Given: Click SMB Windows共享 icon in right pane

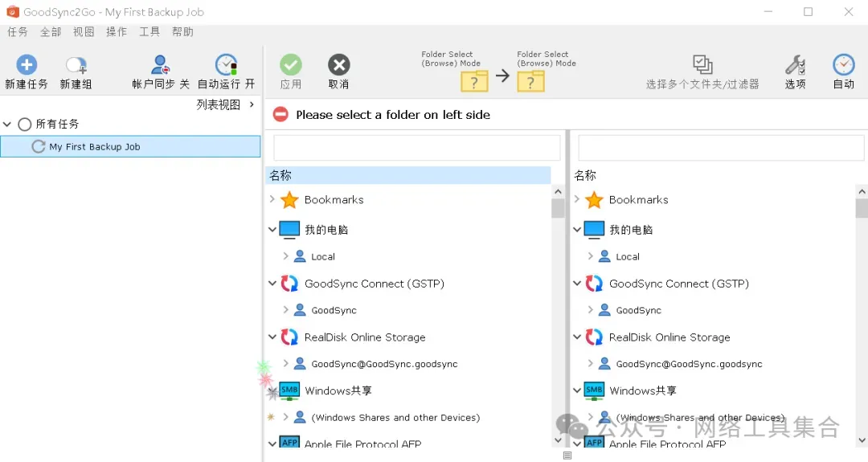Looking at the screenshot, I should click(594, 390).
